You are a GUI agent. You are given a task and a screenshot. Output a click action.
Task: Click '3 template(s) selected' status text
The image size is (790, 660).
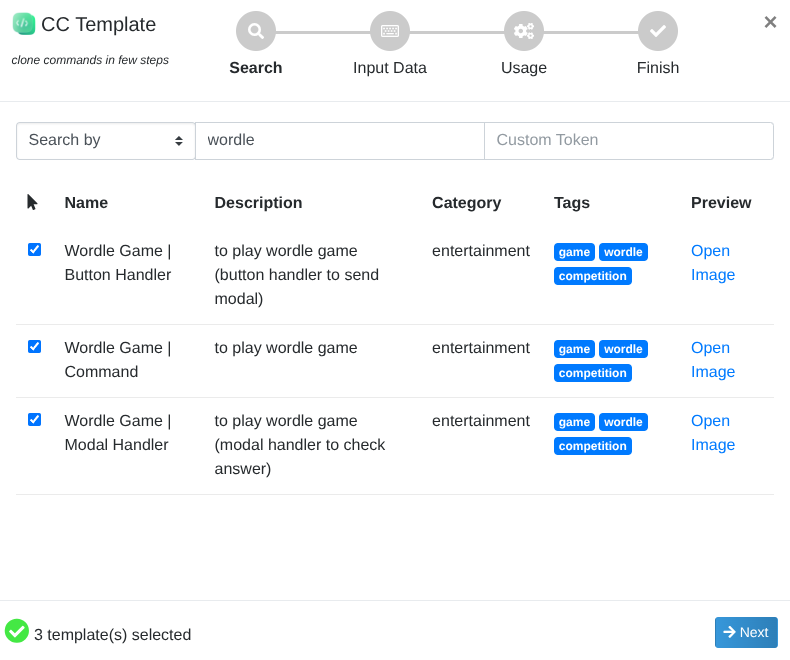pos(112,634)
